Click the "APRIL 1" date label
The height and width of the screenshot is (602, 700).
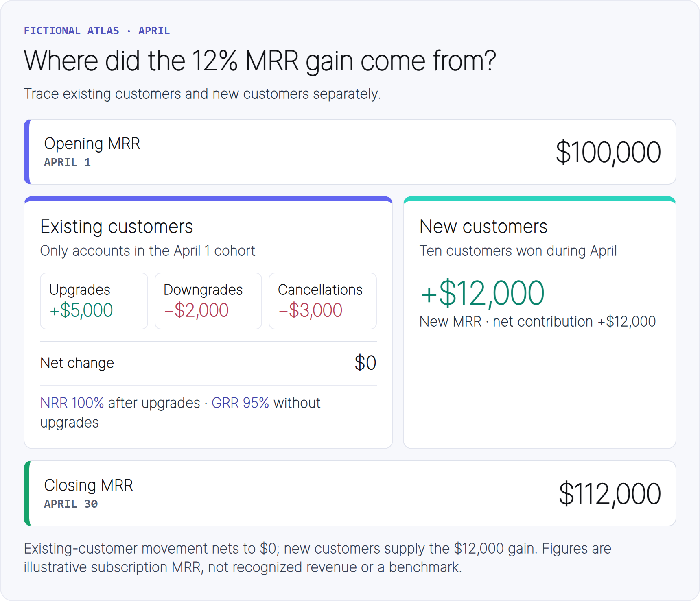[67, 162]
